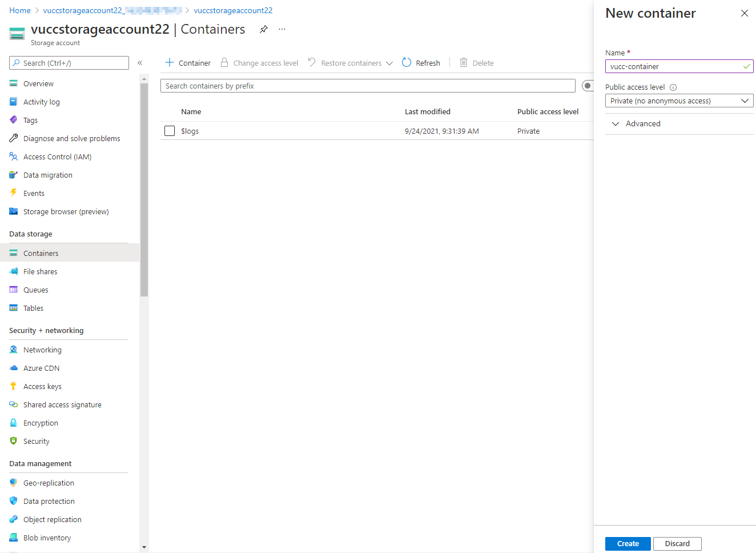
Task: Collapse the sidebar with double chevron
Action: [x=140, y=63]
